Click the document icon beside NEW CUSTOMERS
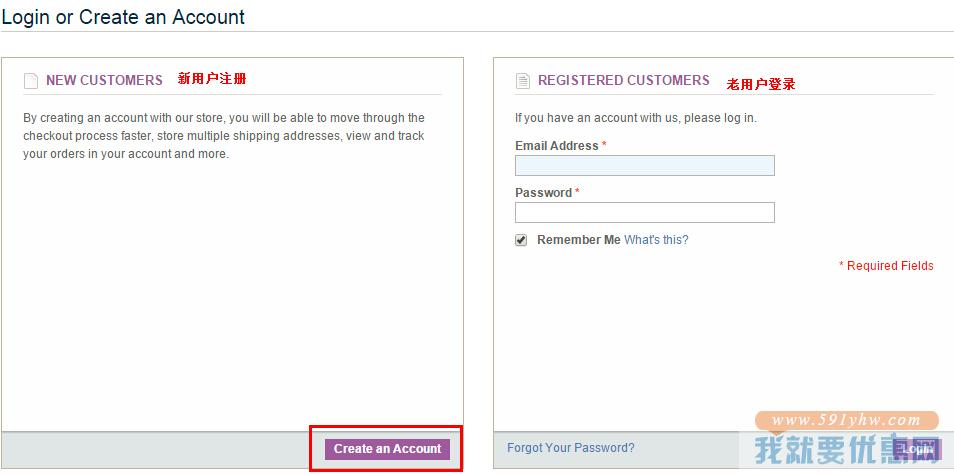The image size is (954, 474). pyautogui.click(x=30, y=81)
